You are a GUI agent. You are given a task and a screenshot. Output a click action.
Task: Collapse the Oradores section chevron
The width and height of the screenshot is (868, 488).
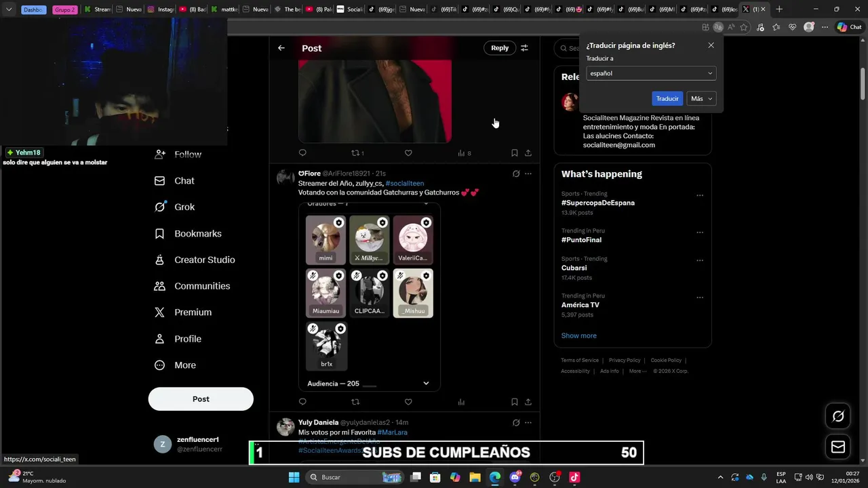click(x=426, y=203)
